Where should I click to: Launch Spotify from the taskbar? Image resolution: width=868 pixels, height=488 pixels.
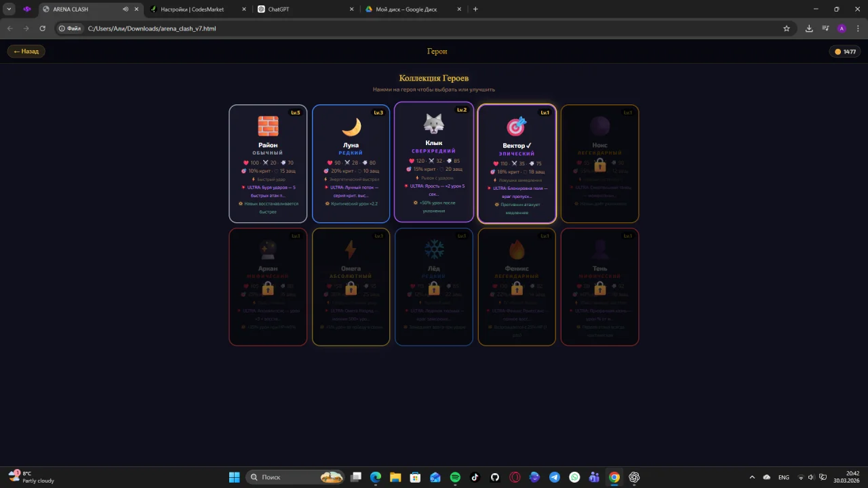pyautogui.click(x=455, y=477)
